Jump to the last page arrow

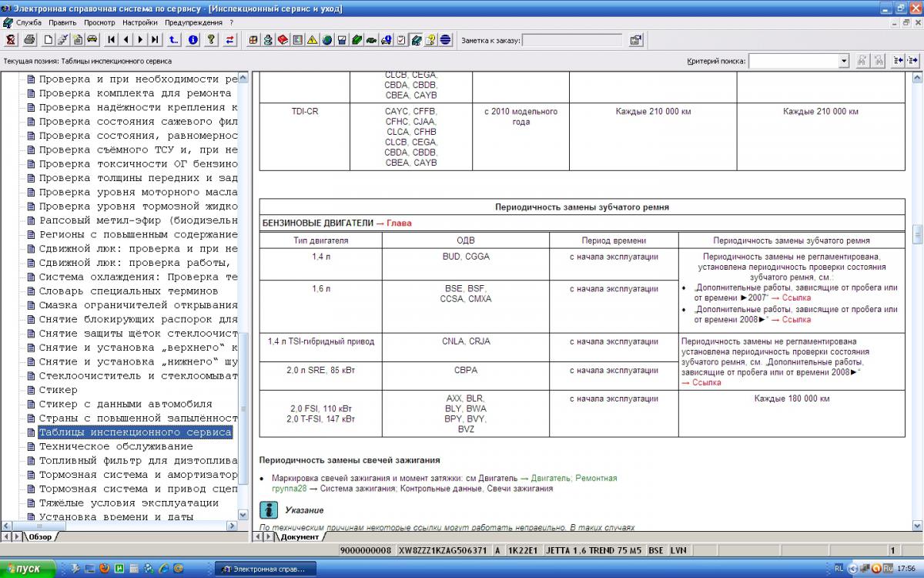coord(156,40)
